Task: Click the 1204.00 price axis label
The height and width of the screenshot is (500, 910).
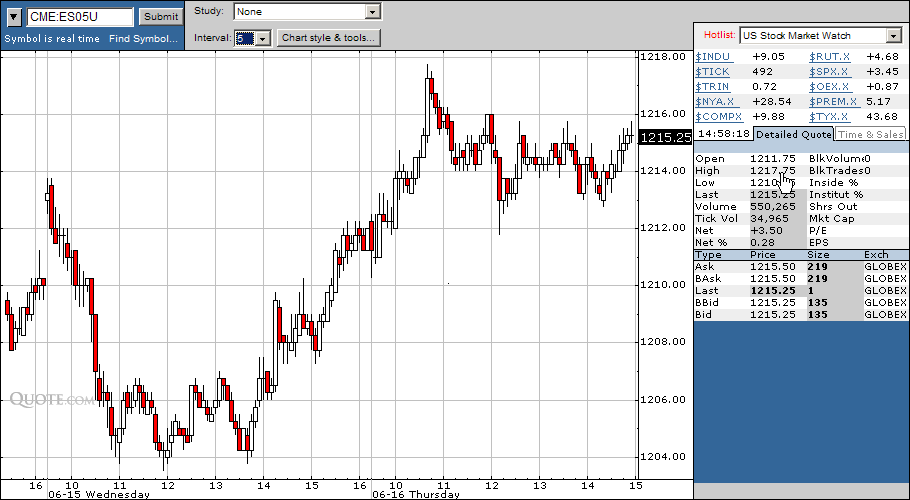Action: coord(662,456)
